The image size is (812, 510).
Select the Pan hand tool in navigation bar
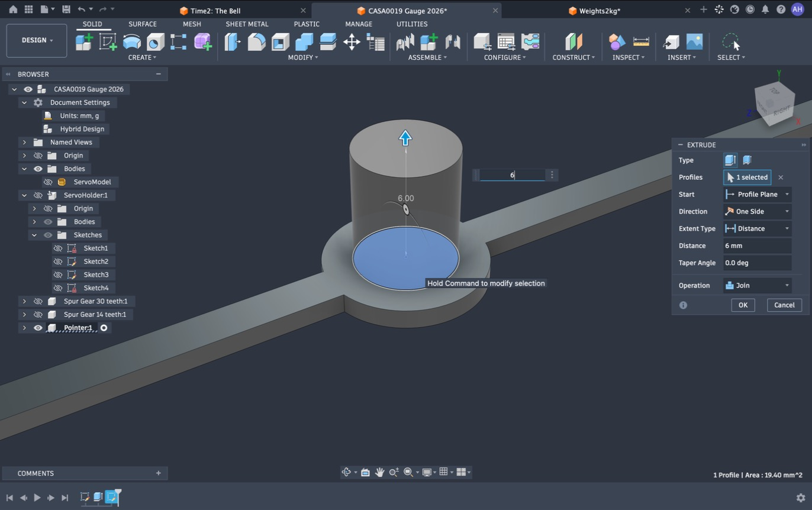tap(379, 472)
